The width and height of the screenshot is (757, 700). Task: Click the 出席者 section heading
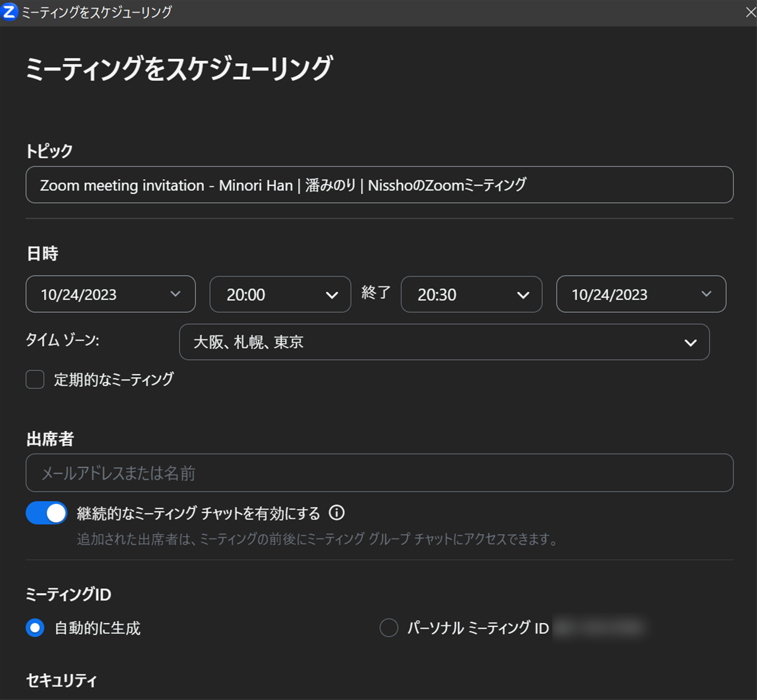[x=50, y=439]
